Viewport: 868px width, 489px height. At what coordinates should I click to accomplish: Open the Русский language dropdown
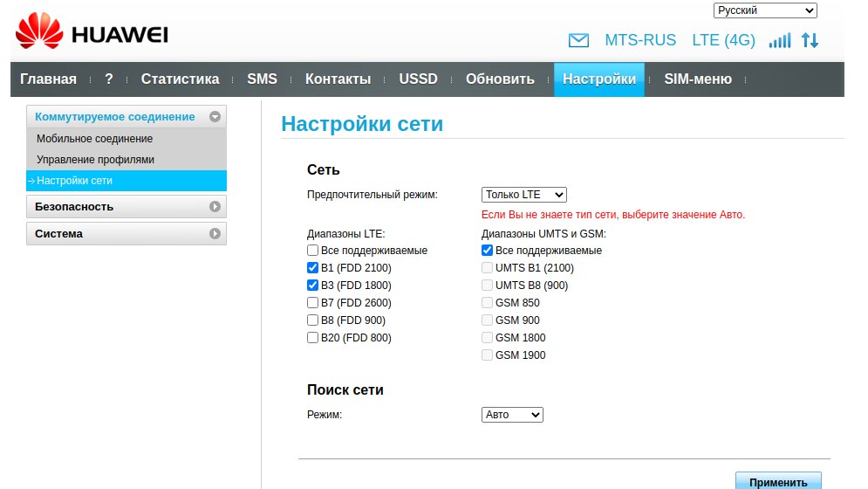765,10
